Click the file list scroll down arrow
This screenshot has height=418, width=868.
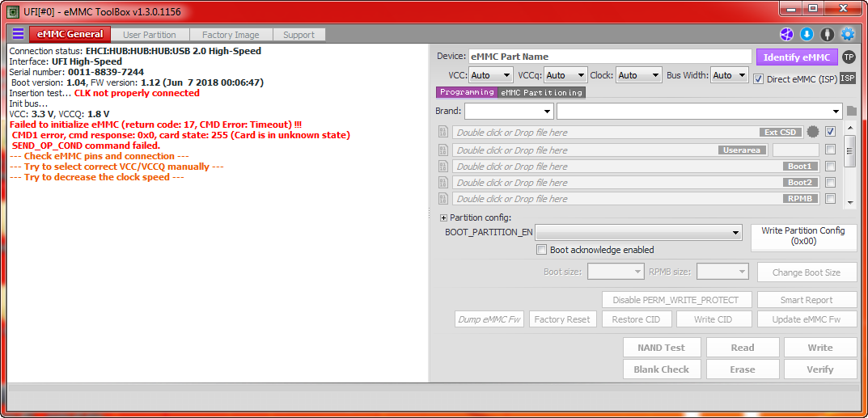click(x=849, y=204)
